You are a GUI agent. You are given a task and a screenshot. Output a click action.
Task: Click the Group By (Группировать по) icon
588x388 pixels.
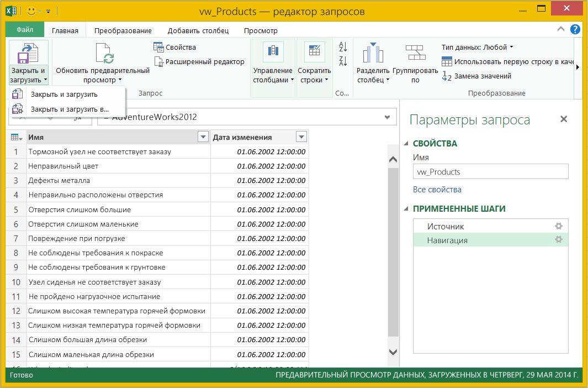click(x=415, y=54)
